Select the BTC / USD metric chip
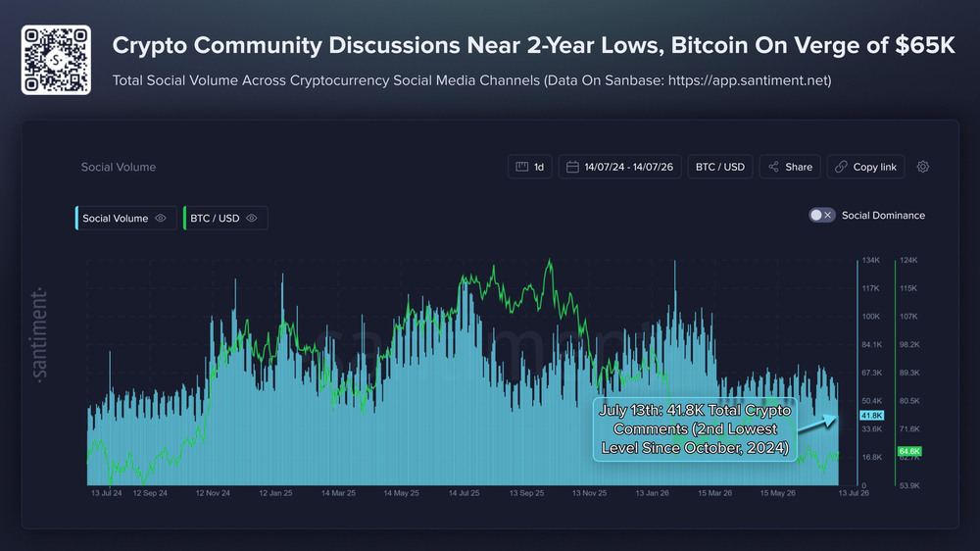Image resolution: width=980 pixels, height=551 pixels. coord(225,219)
